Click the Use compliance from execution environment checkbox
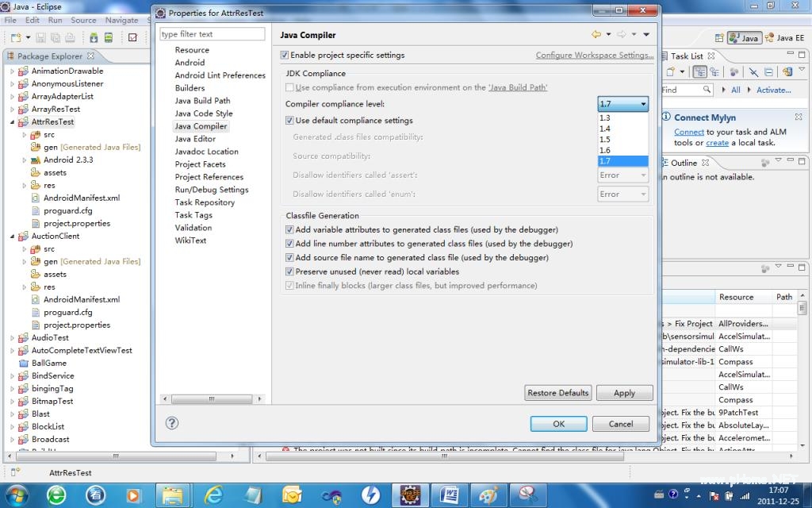The height and width of the screenshot is (508, 812). (289, 87)
